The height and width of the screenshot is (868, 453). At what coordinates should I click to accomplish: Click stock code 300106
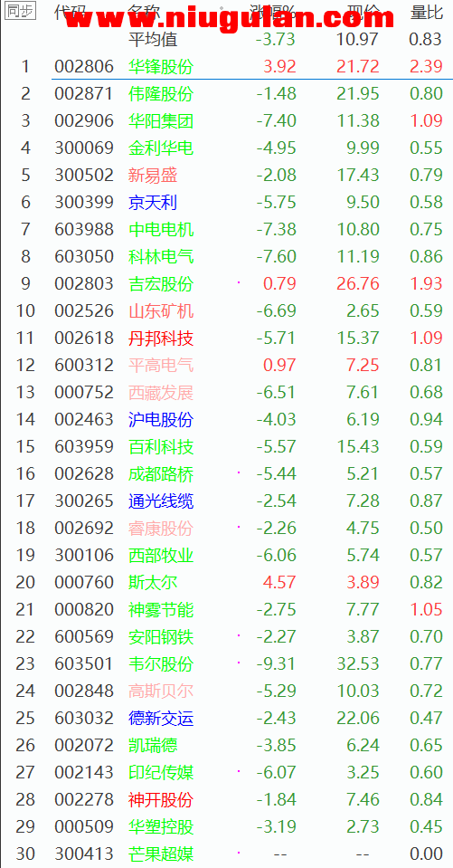pos(84,555)
